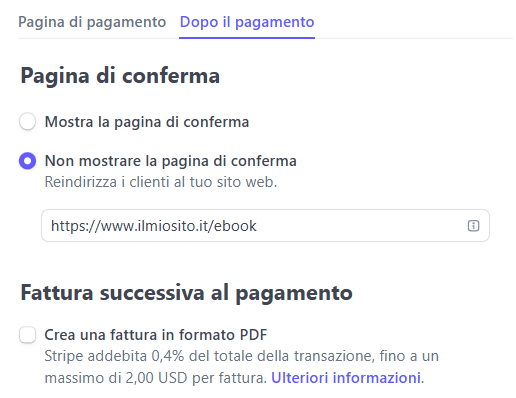Click the word 'PDF' in the invoice label
Viewport: 516px width, 398px height.
tap(254, 335)
